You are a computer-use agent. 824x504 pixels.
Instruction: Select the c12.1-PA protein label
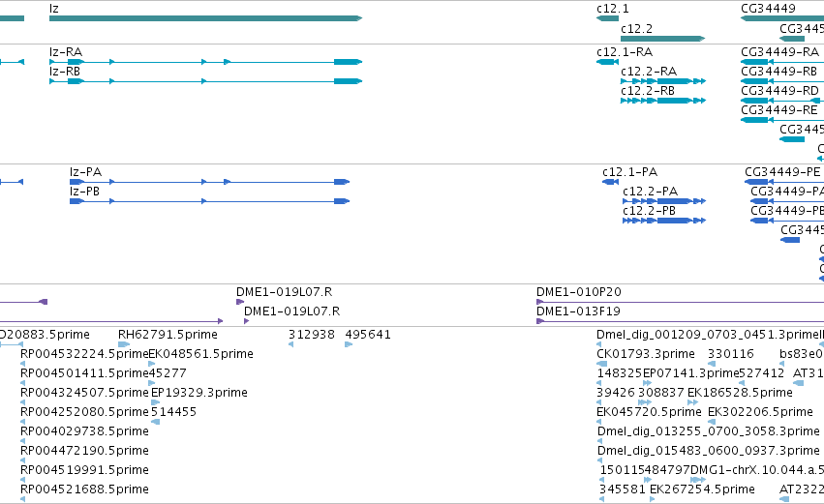629,172
